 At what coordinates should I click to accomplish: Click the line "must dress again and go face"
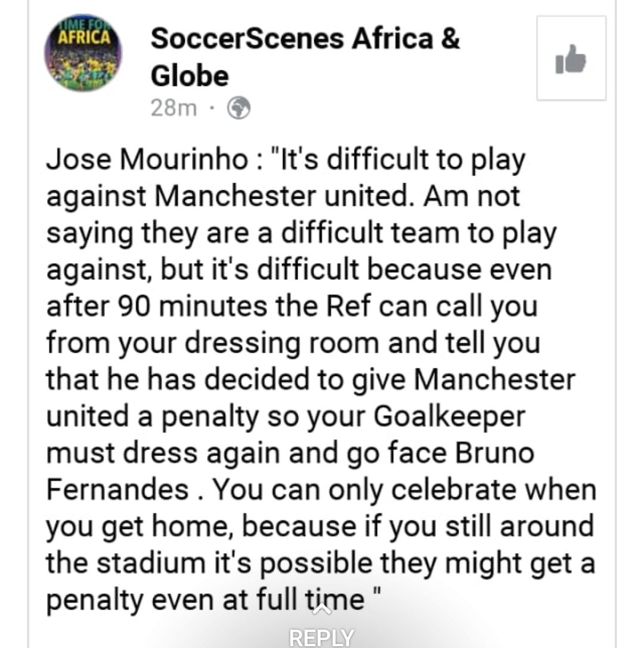tap(247, 453)
